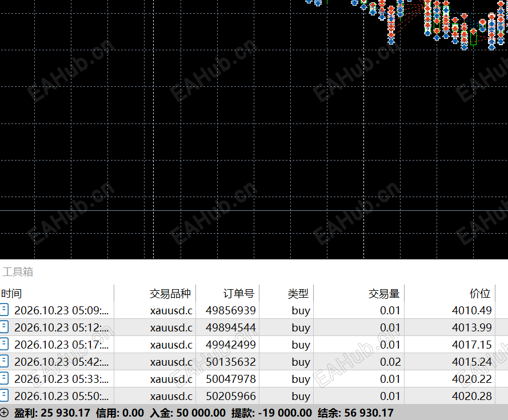This screenshot has width=508, height=420.
Task: Click the order icon for ticket 49856939
Action: tap(4, 310)
